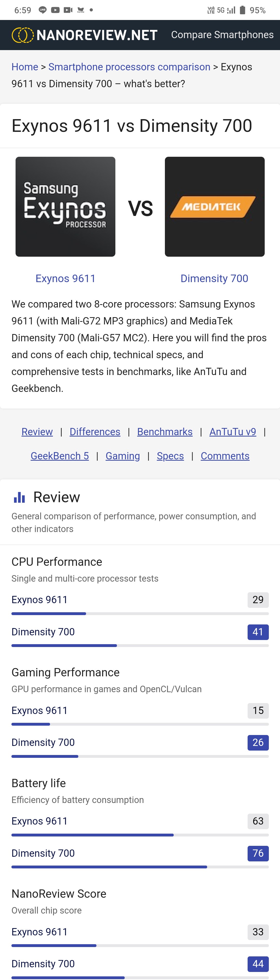The image size is (280, 980).
Task: Tap the bar chart icon beside Review
Action: pyautogui.click(x=19, y=497)
